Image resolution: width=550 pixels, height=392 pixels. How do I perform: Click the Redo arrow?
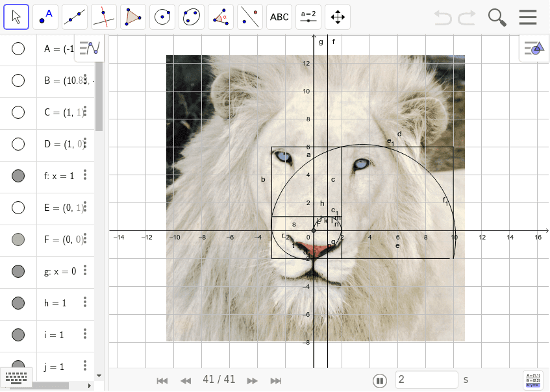467,17
